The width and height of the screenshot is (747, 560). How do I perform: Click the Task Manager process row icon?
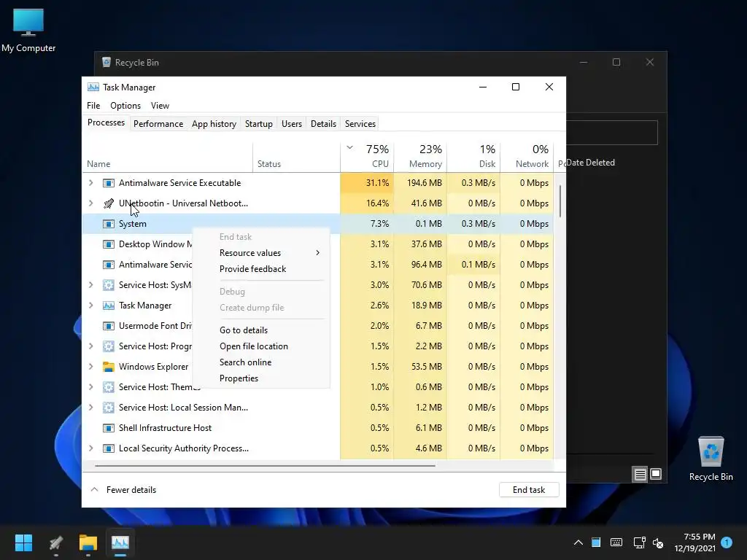109,306
